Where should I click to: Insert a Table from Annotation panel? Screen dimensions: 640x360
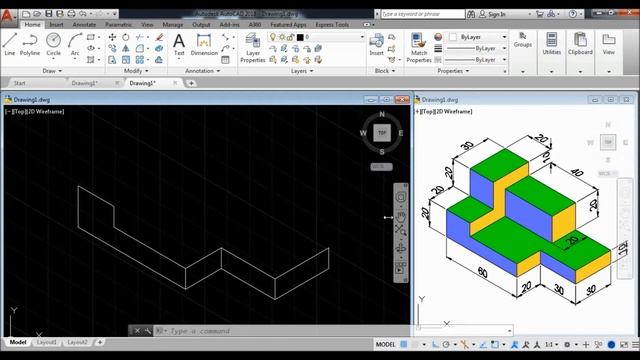click(x=225, y=60)
